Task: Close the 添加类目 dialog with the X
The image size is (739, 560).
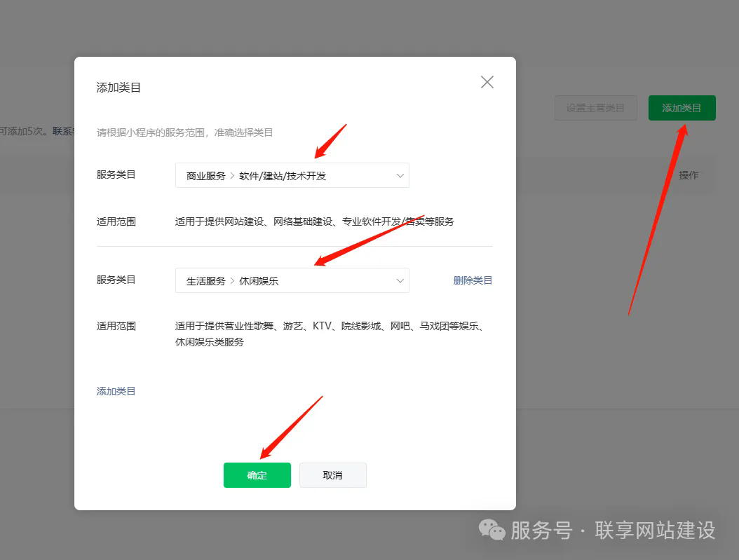Action: pyautogui.click(x=487, y=81)
